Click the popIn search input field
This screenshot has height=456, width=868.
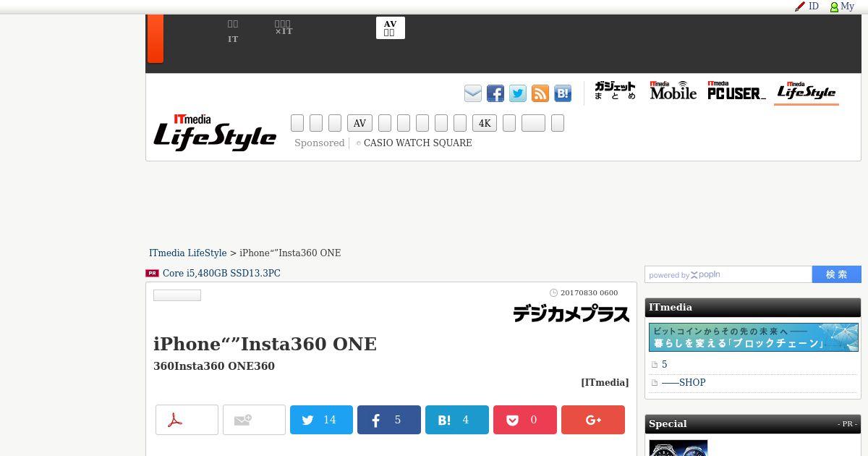click(x=728, y=274)
